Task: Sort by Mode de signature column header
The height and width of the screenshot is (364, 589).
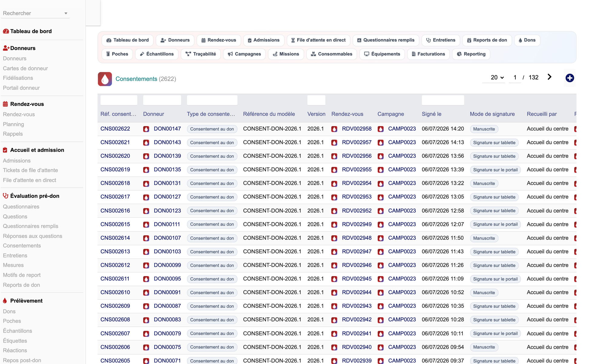Action: click(x=492, y=114)
